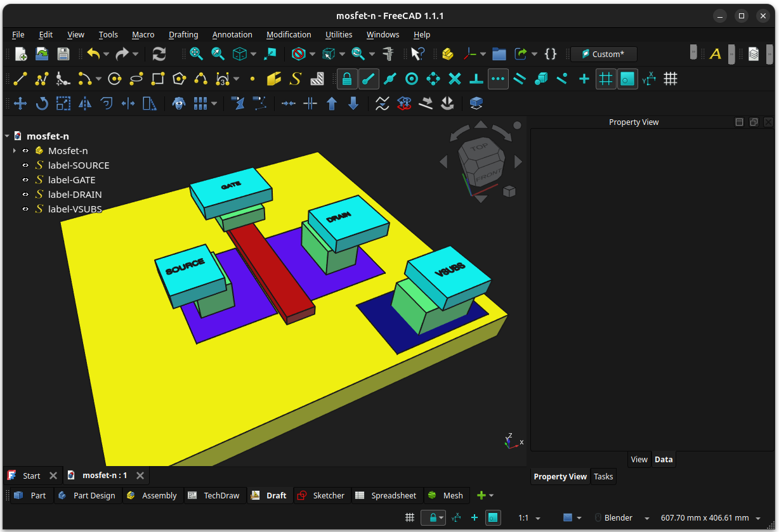Select the Draft Polygon tool
779x532 pixels.
coord(180,79)
